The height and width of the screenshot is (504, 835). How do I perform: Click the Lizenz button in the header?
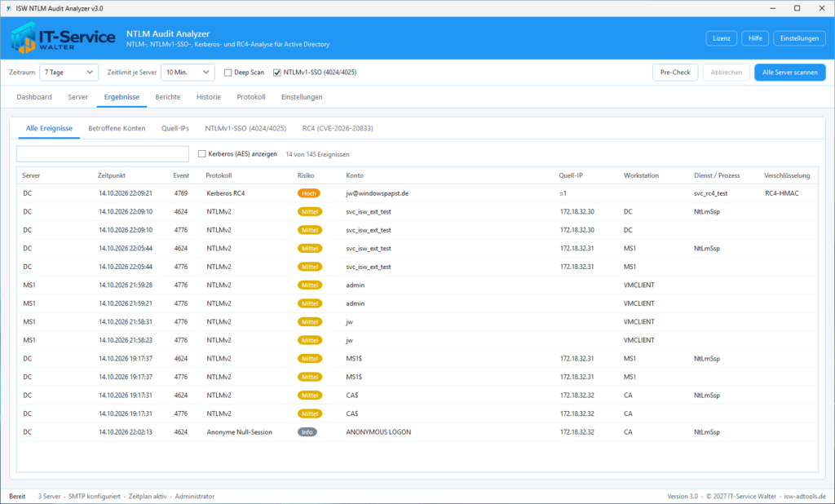click(x=722, y=38)
